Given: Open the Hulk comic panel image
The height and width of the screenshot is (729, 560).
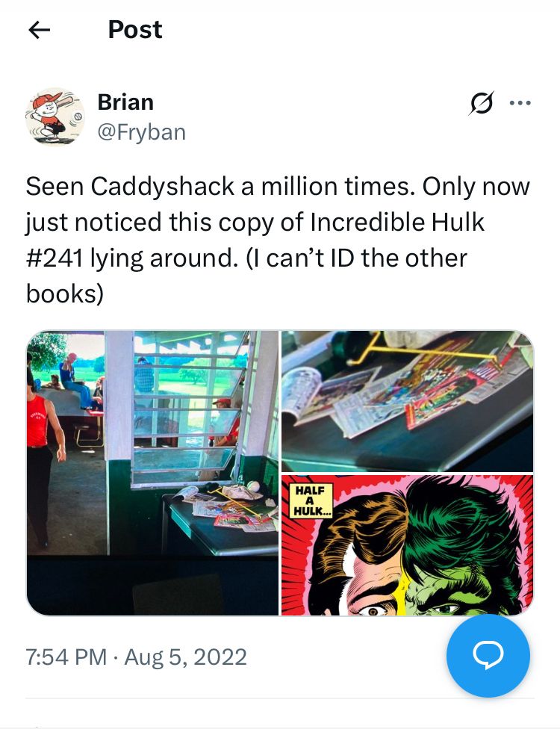Looking at the screenshot, I should click(x=408, y=545).
